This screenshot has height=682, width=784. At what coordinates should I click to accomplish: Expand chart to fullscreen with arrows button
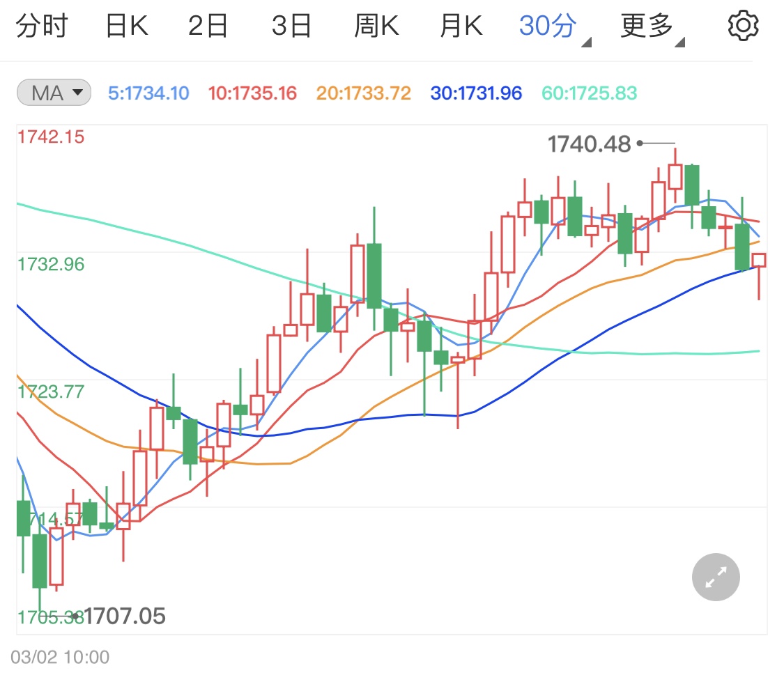click(716, 577)
